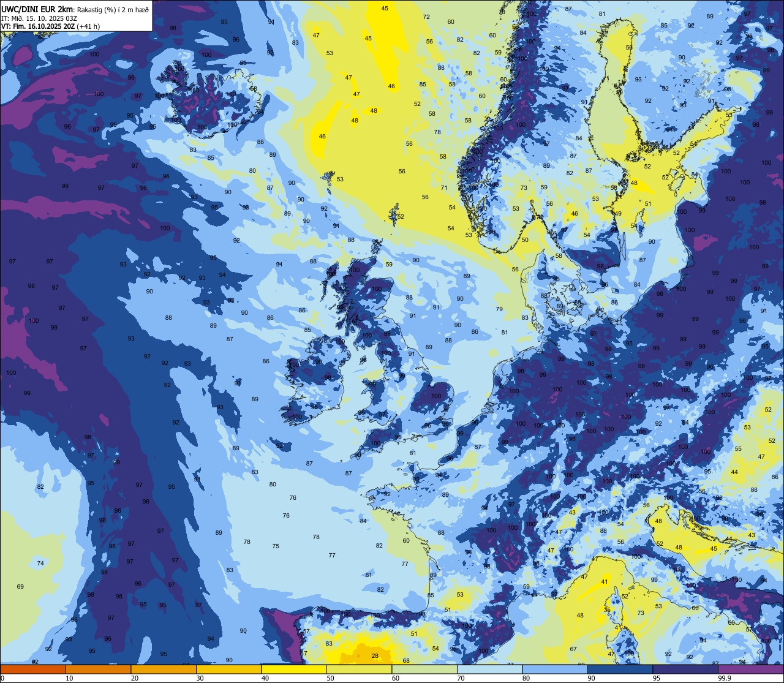Select the navy 95–99.9 legend band
The image size is (784, 683).
pos(685,669)
